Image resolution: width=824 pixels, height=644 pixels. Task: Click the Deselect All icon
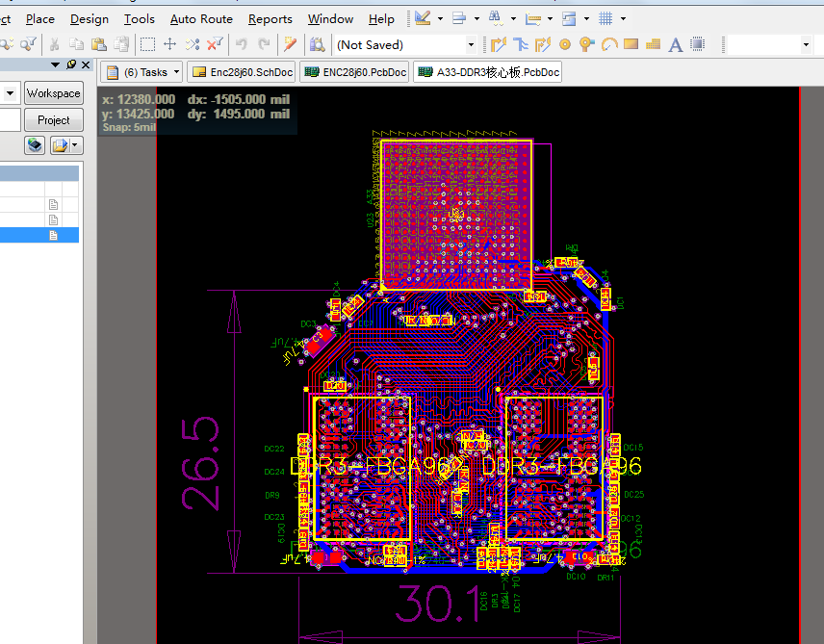click(x=193, y=44)
